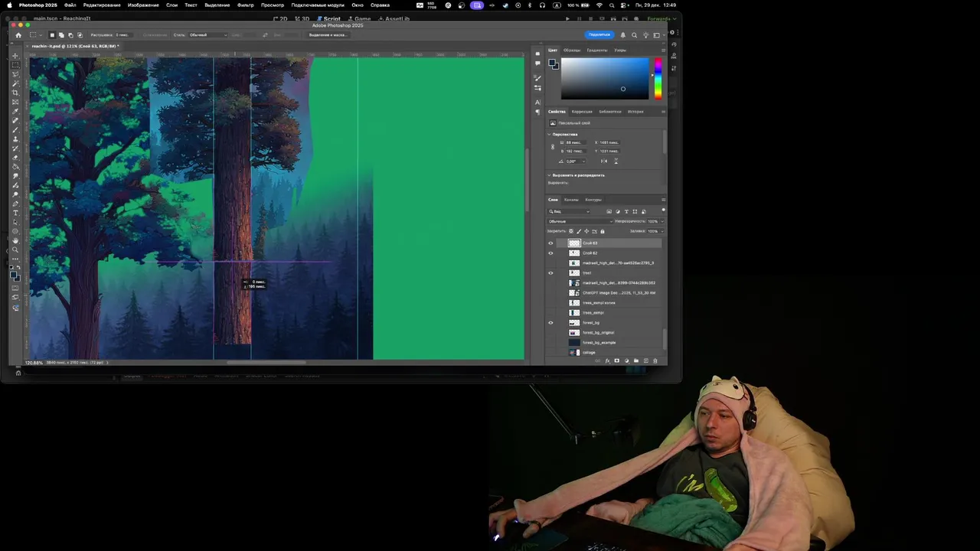Select the Type tool

tap(15, 213)
